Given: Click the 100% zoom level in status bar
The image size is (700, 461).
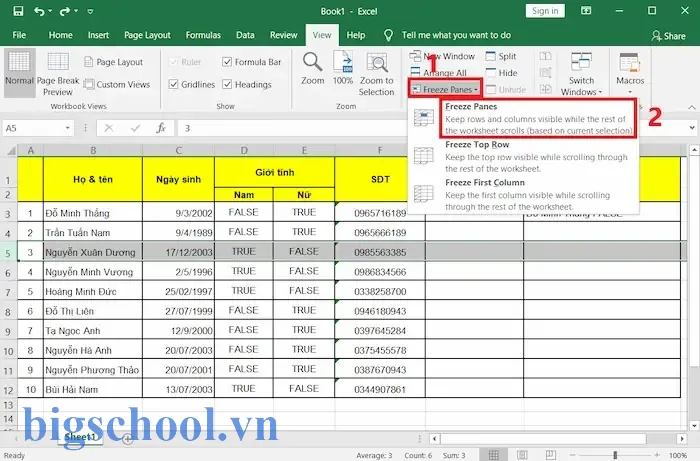Looking at the screenshot, I should pyautogui.click(x=678, y=456).
